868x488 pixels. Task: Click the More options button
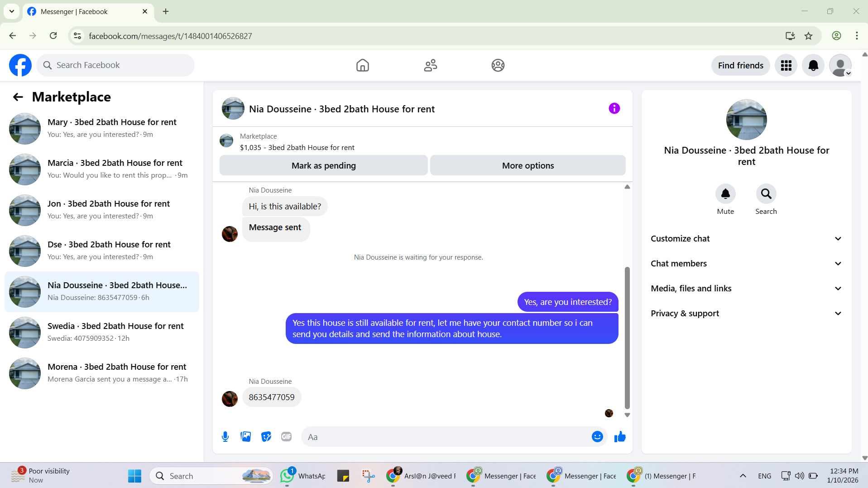tap(528, 165)
